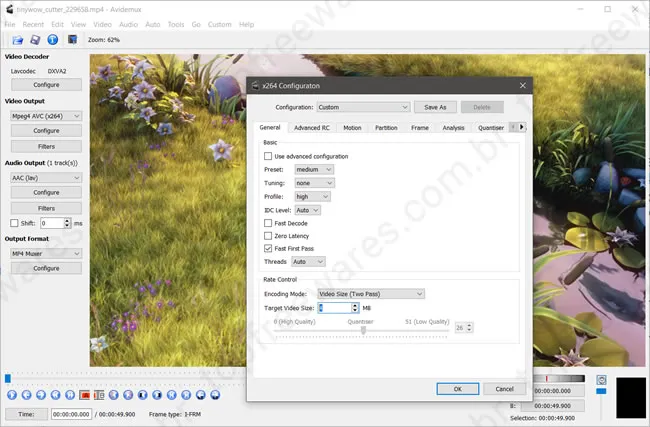Click the volume speaker icon
The width and height of the screenshot is (650, 427).
pyautogui.click(x=601, y=379)
